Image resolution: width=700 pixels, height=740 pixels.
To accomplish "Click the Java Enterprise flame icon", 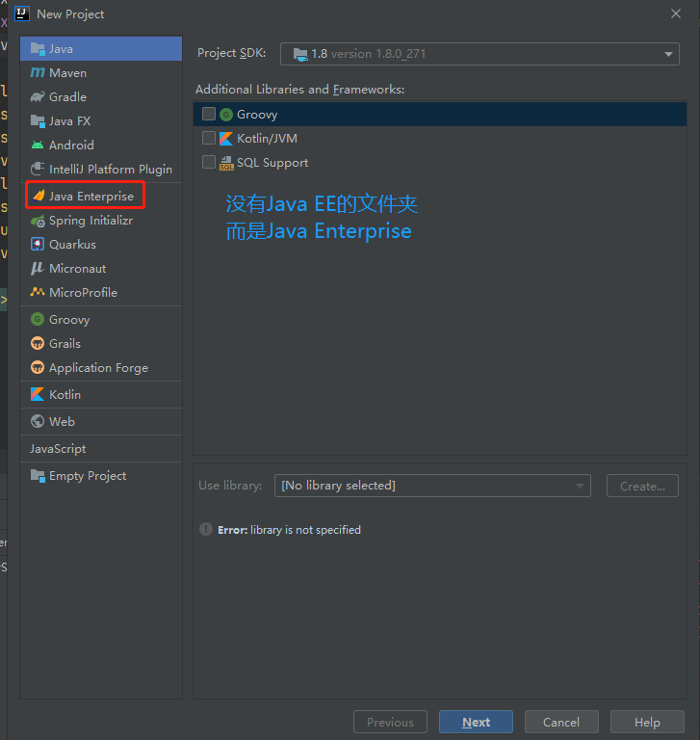I will pyautogui.click(x=39, y=196).
